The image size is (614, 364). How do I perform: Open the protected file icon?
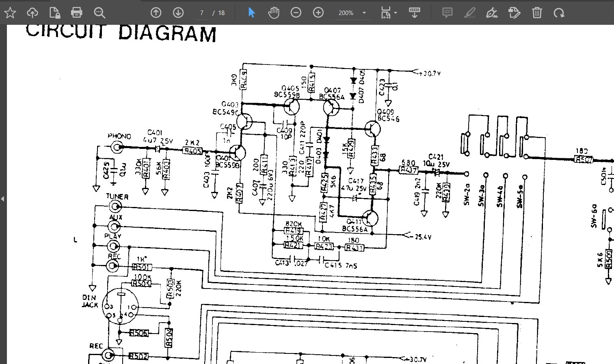tap(54, 13)
